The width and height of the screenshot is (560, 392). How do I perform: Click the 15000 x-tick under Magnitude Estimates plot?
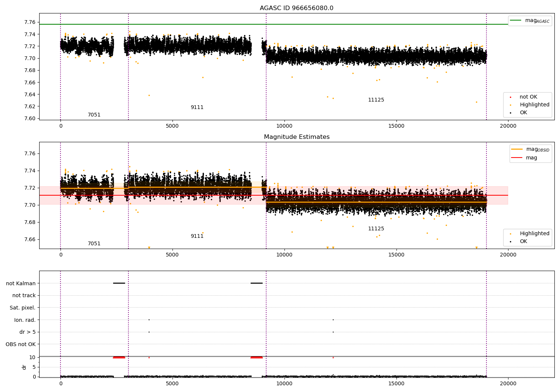point(396,255)
